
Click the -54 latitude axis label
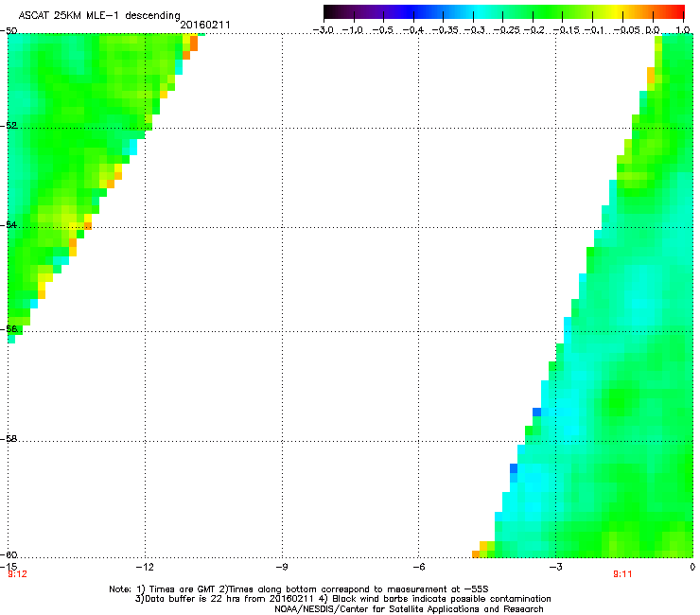point(9,225)
